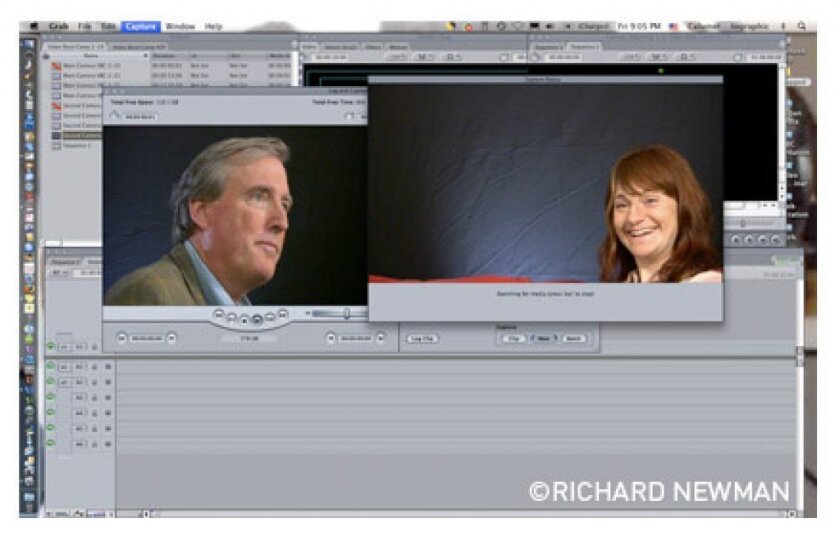Click the US flag input menu icon
This screenshot has height=541, width=840.
(673, 26)
